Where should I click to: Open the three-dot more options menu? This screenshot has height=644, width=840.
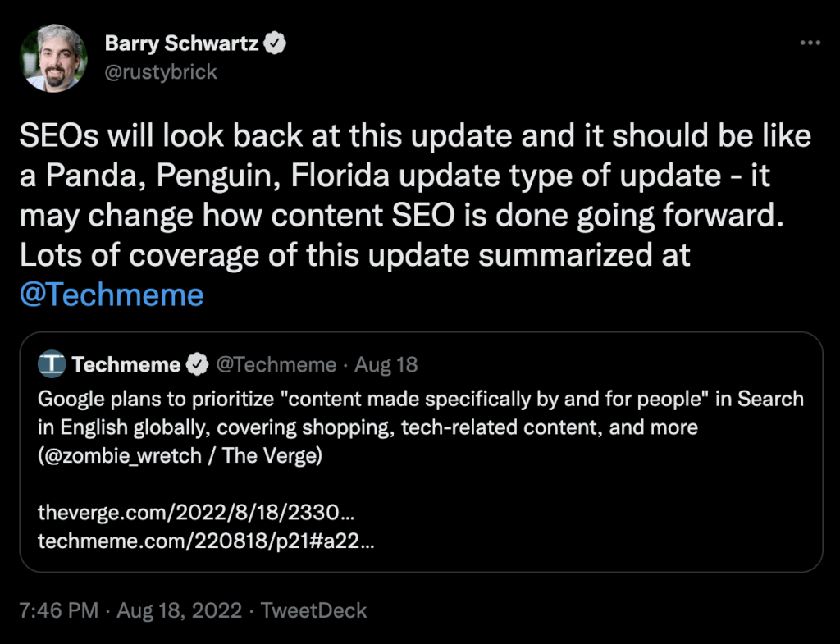[810, 43]
